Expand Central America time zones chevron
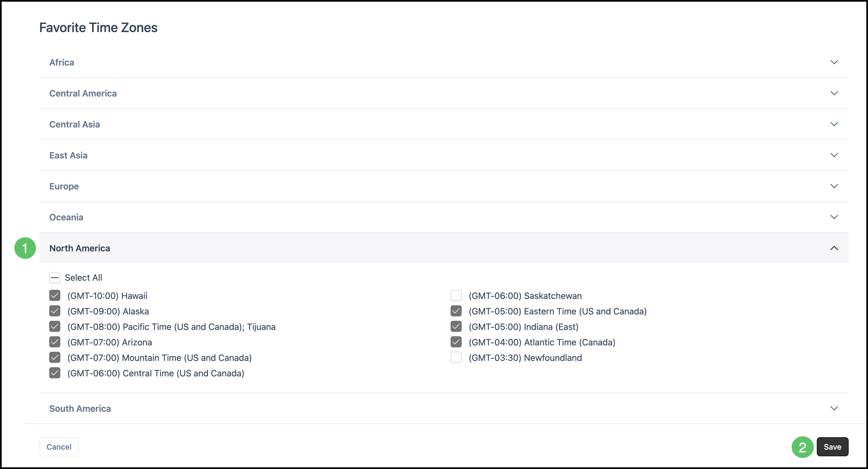 834,93
